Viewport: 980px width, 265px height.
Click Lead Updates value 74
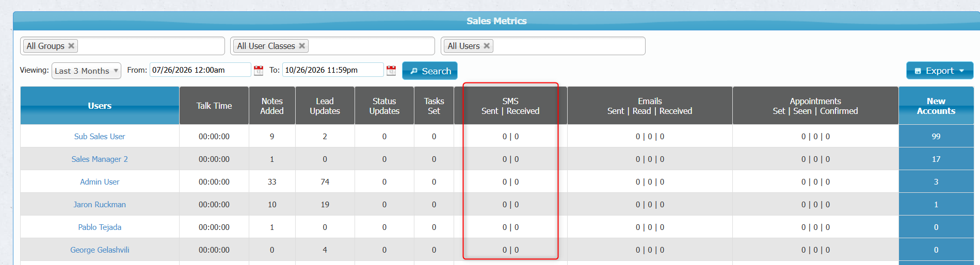[325, 182]
